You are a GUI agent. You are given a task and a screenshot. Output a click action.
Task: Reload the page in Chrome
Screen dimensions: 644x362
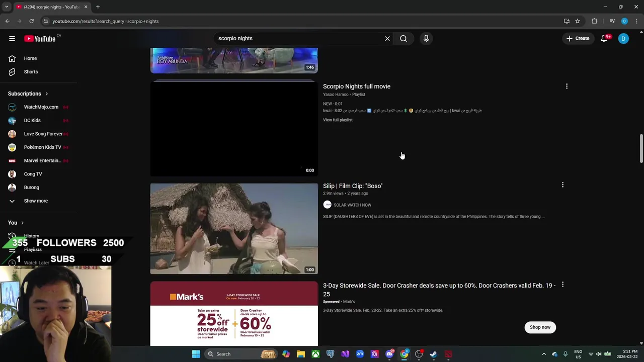point(31,21)
